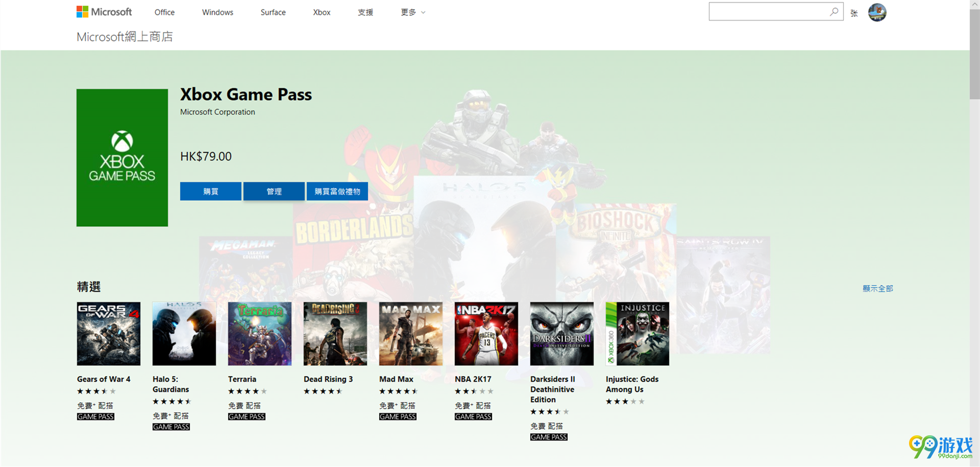Click the Microsoft logo in header
Viewport: 980px width, 467px height.
pyautogui.click(x=104, y=12)
